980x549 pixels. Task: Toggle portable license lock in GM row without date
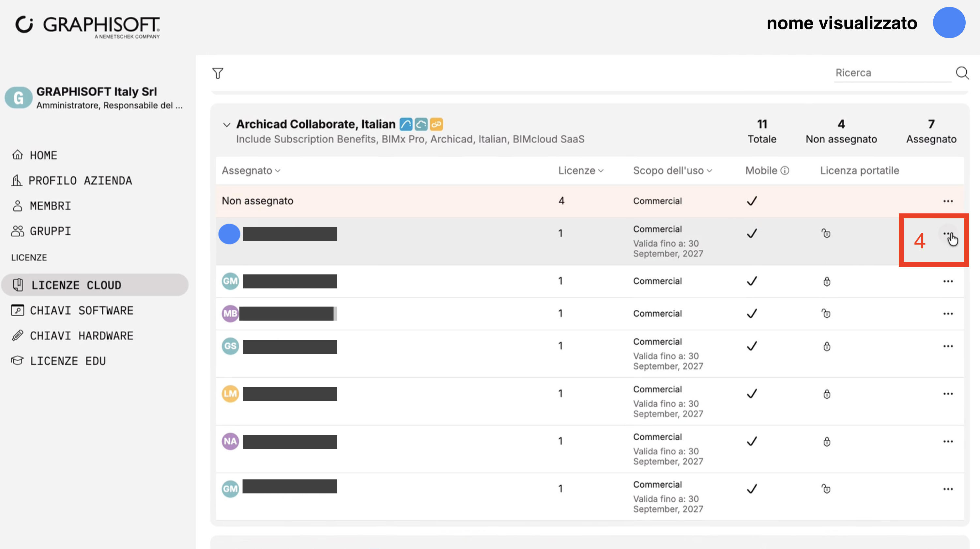click(827, 281)
